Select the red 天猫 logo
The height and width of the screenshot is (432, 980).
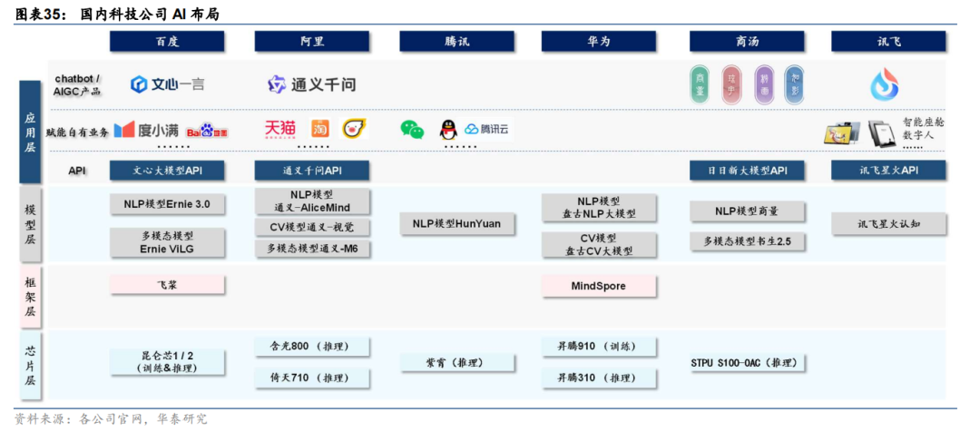coord(280,129)
